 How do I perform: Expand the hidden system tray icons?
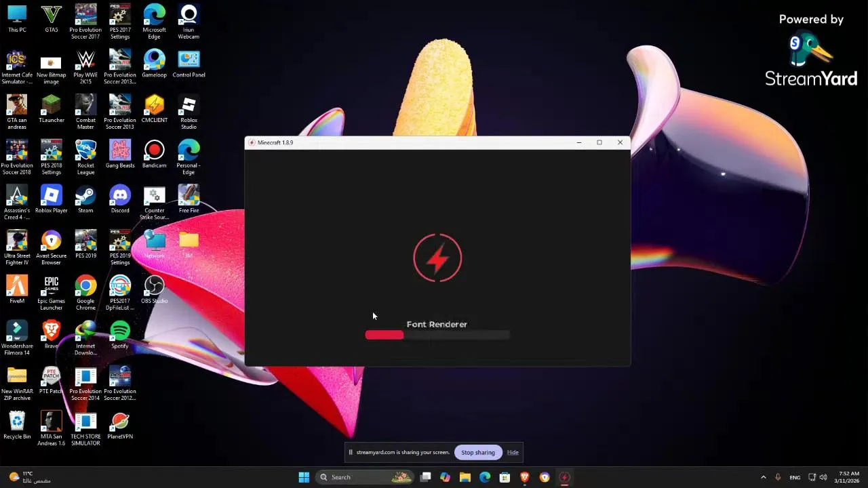[x=763, y=477]
